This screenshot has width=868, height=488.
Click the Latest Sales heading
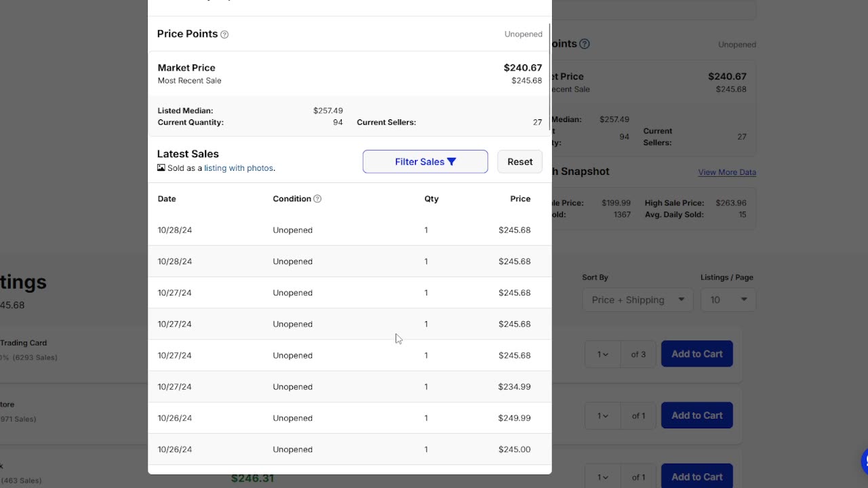[x=188, y=154]
